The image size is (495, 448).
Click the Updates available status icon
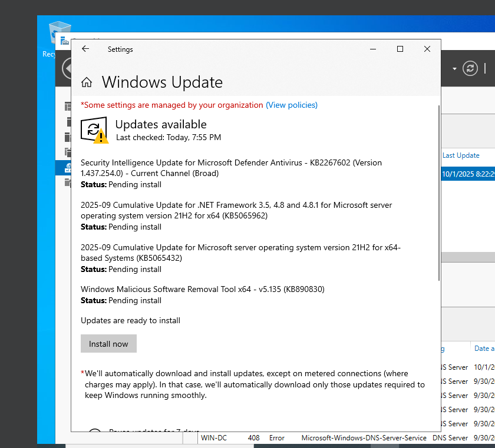click(x=95, y=130)
